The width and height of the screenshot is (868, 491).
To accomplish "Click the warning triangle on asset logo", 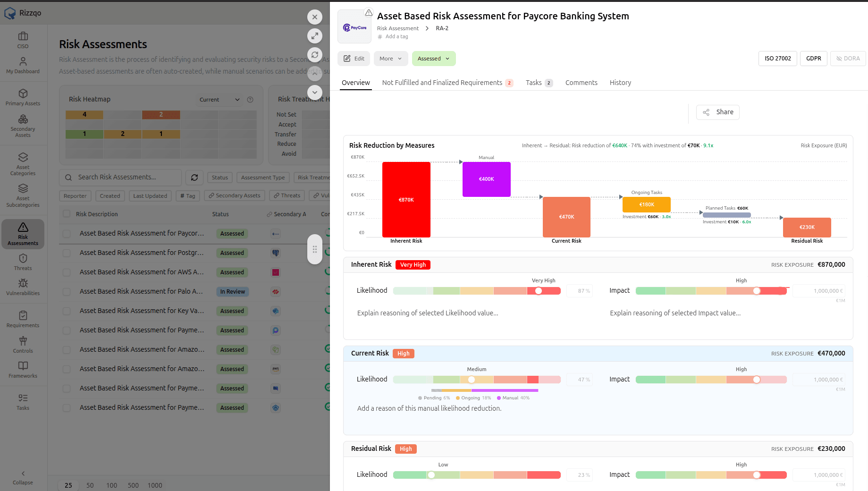I will click(369, 12).
